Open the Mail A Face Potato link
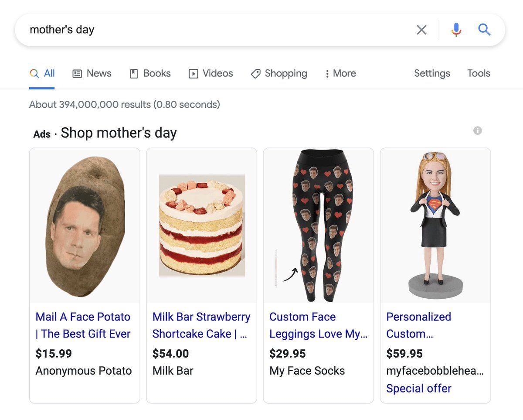The width and height of the screenshot is (523, 420). click(x=83, y=325)
